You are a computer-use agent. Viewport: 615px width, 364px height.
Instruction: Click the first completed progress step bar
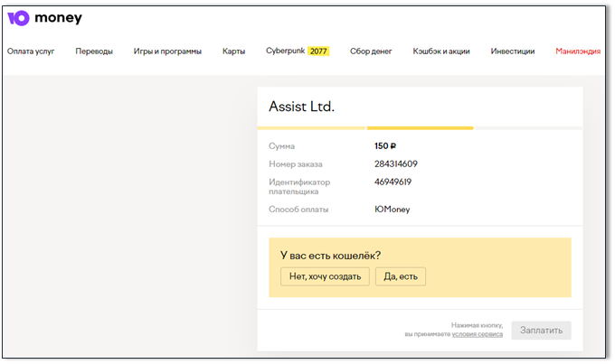pos(311,128)
